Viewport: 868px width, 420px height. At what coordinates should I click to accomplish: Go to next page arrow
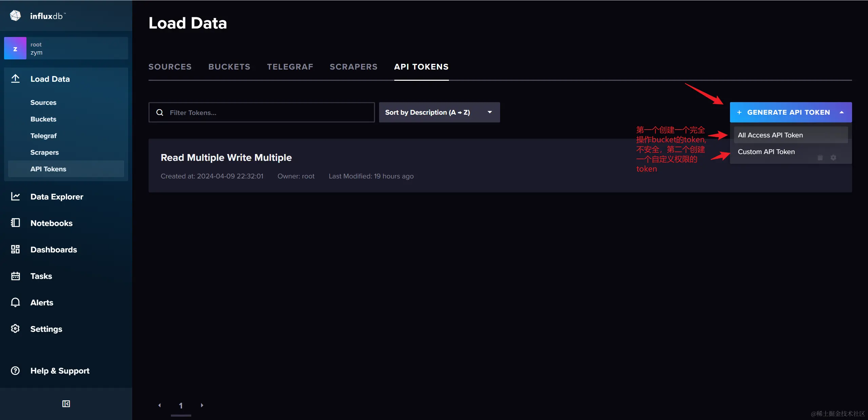pos(202,405)
